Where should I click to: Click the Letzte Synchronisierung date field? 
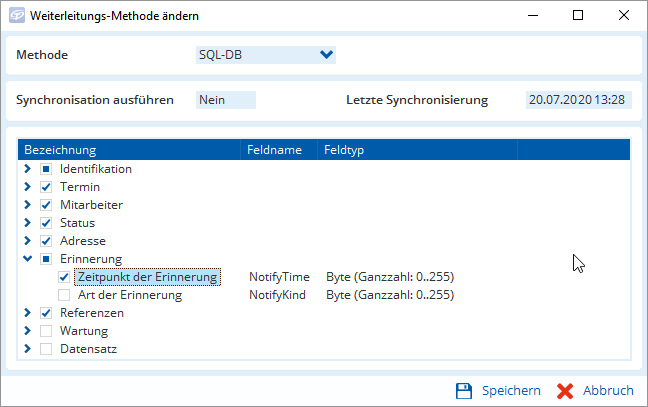point(580,100)
